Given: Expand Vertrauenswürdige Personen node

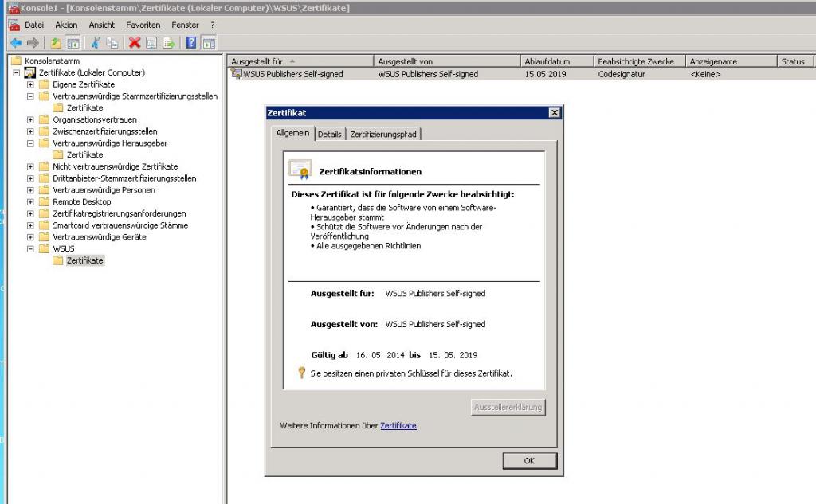Looking at the screenshot, I should click(30, 190).
